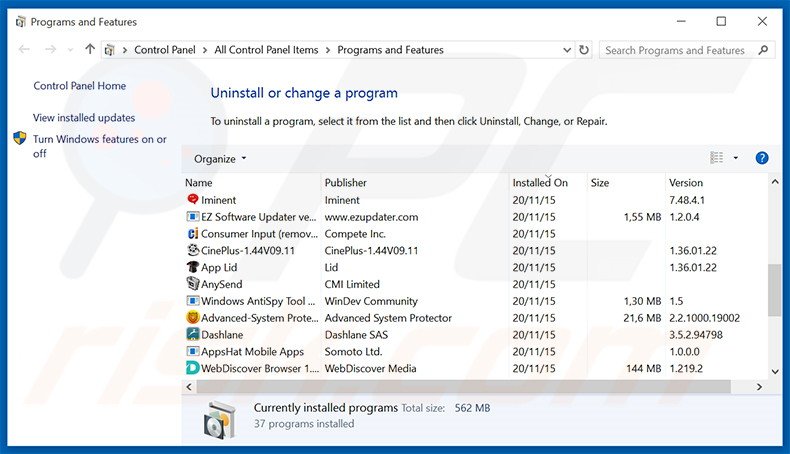Click the '7.48.4.1' version cell
790x454 pixels.
(687, 200)
